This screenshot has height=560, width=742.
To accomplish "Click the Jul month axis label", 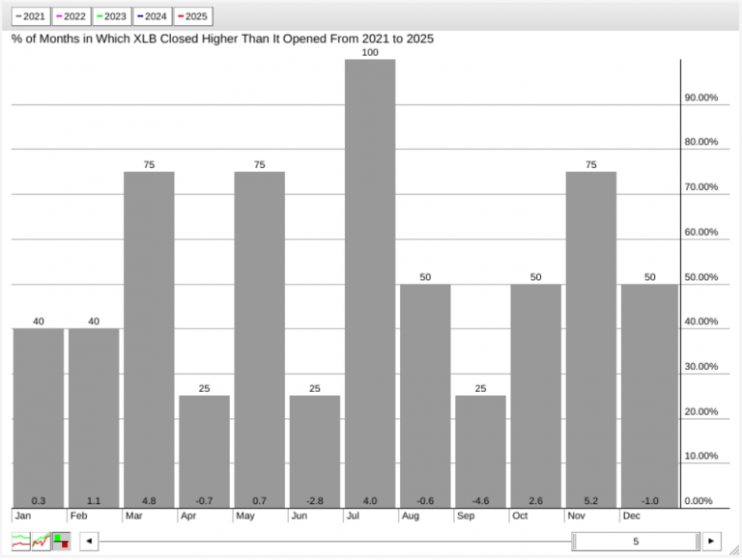I will [353, 516].
